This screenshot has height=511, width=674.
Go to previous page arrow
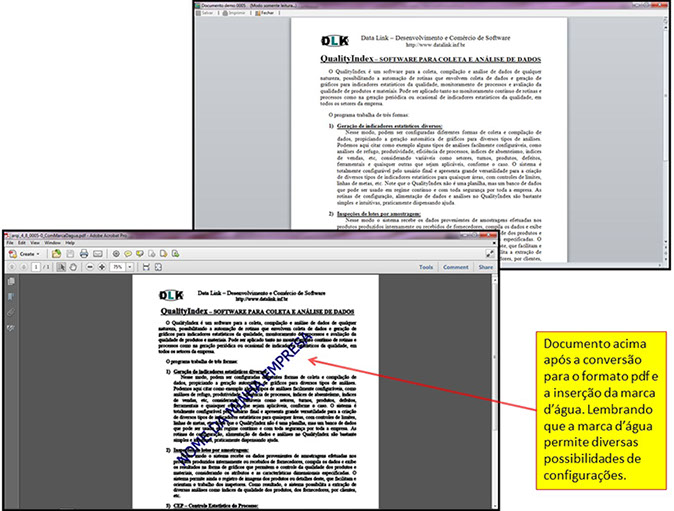11,268
